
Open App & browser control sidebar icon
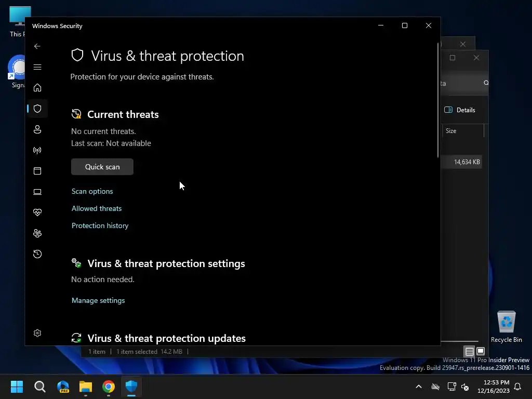[37, 170]
